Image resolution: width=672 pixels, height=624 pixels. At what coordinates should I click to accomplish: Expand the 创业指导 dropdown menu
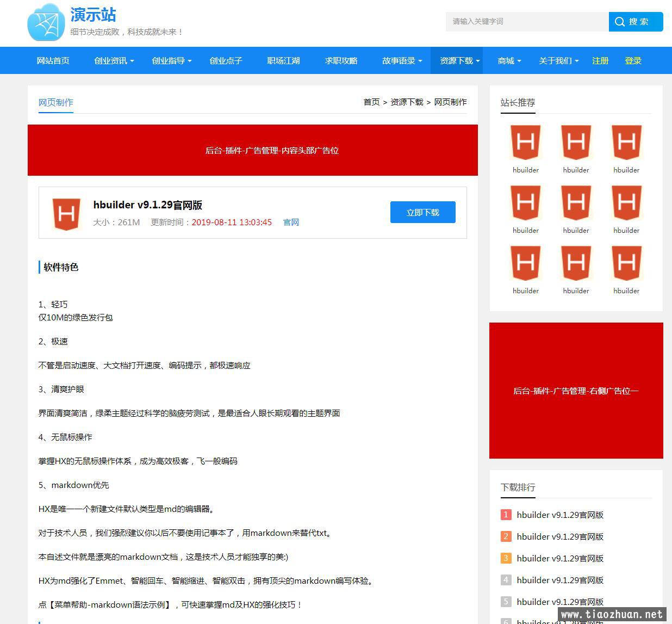coord(171,61)
